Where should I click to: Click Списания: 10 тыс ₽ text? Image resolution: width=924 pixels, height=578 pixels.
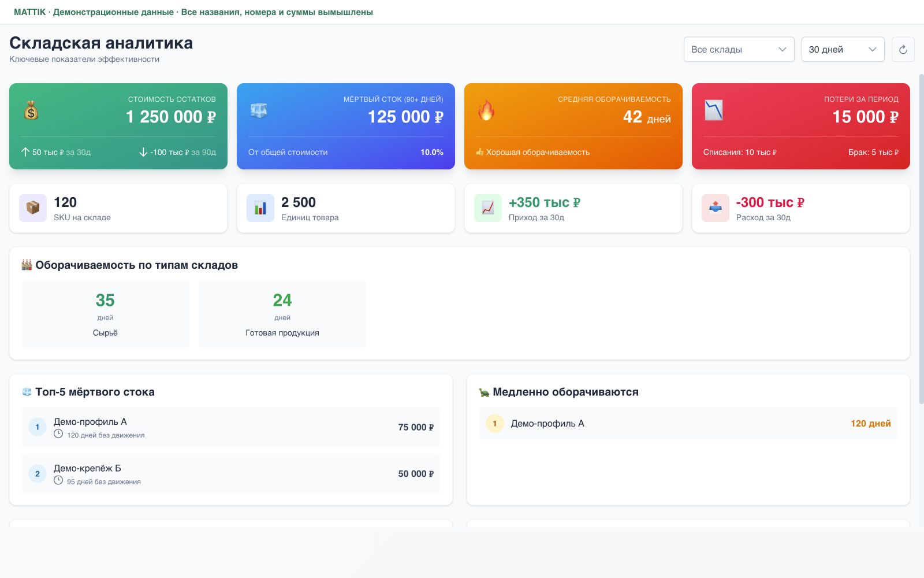pyautogui.click(x=740, y=152)
